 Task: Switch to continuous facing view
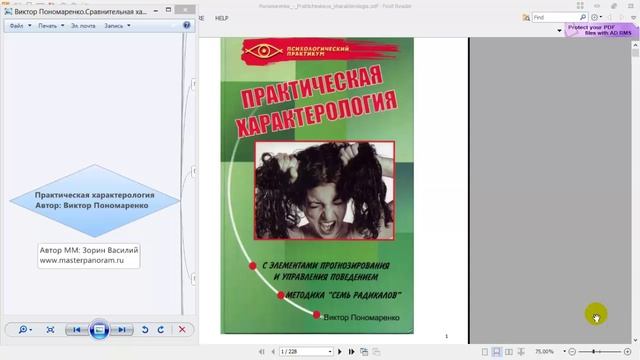[521, 351]
